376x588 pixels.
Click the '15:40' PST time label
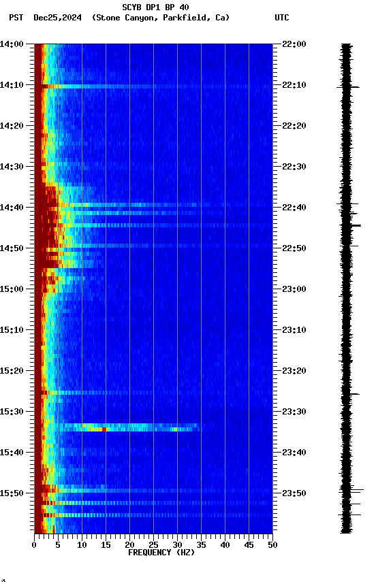tap(12, 453)
